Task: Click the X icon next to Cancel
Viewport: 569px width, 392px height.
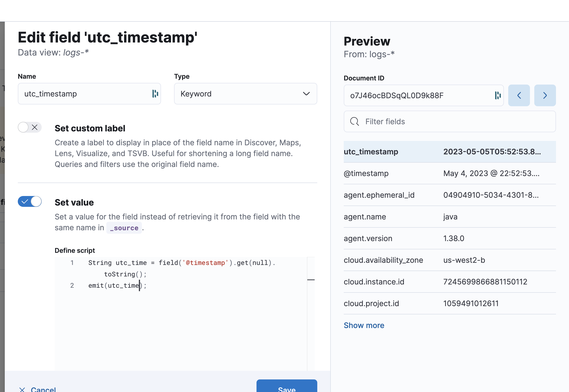Action: click(x=22, y=389)
